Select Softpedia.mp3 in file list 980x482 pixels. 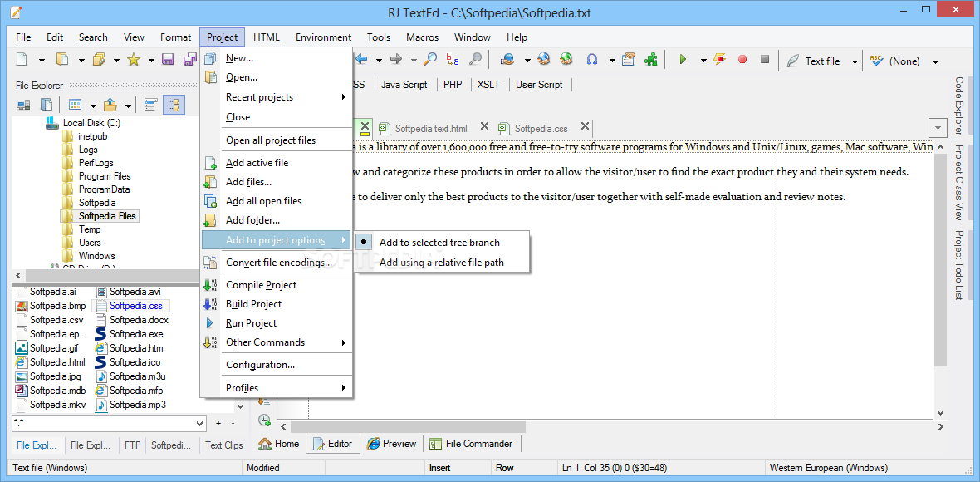click(130, 405)
